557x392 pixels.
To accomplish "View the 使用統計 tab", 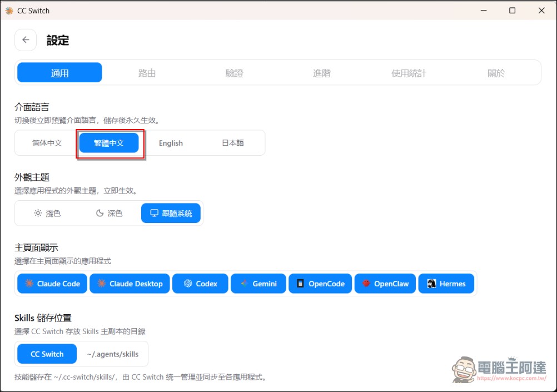I will (409, 73).
